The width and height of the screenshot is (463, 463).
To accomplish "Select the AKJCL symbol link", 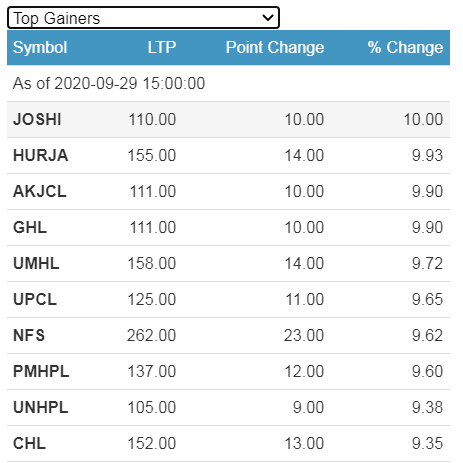I will click(x=40, y=191).
